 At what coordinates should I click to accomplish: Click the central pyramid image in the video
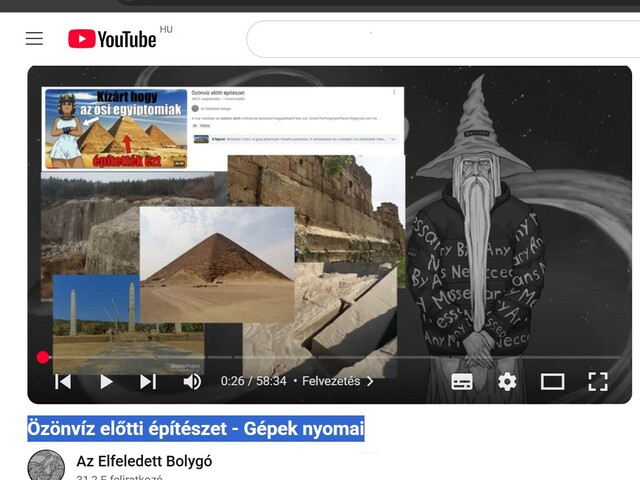coord(217,262)
